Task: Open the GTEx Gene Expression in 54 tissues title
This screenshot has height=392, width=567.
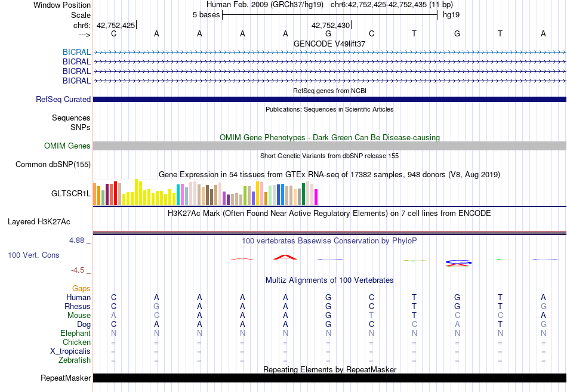Action: coord(329,175)
